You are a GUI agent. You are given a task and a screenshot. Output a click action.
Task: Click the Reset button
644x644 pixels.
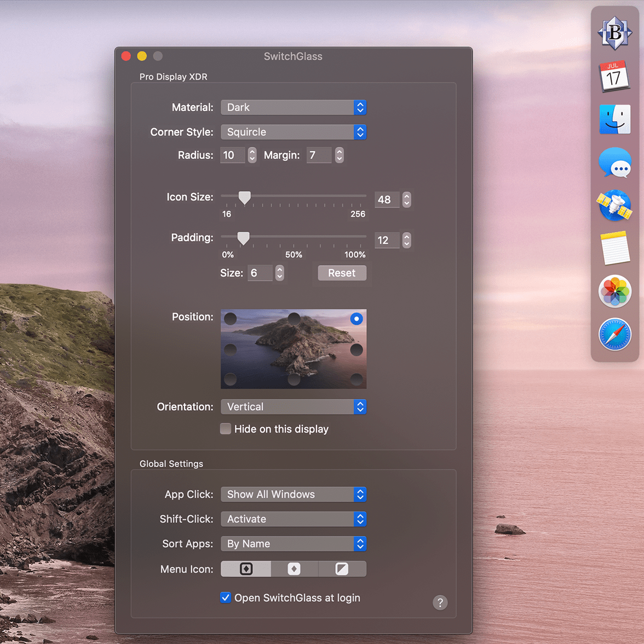pos(342,273)
